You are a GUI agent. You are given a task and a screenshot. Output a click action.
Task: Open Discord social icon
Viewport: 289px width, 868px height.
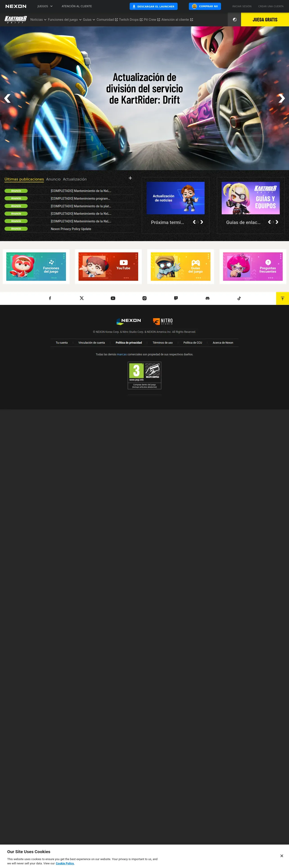coord(208,298)
